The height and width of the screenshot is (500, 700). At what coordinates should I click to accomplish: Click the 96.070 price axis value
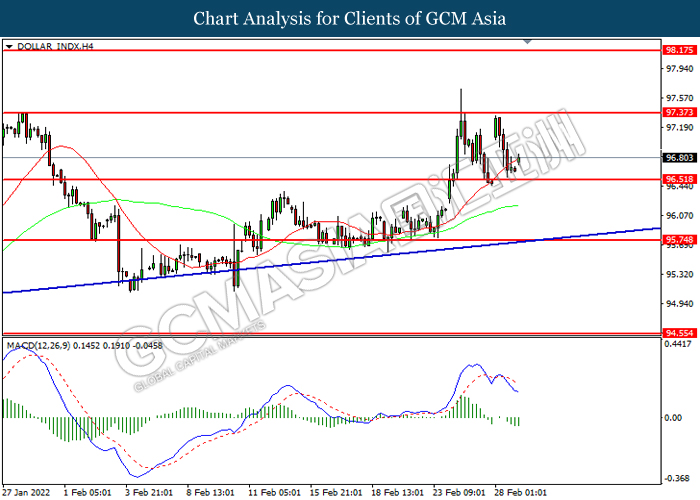(x=679, y=216)
